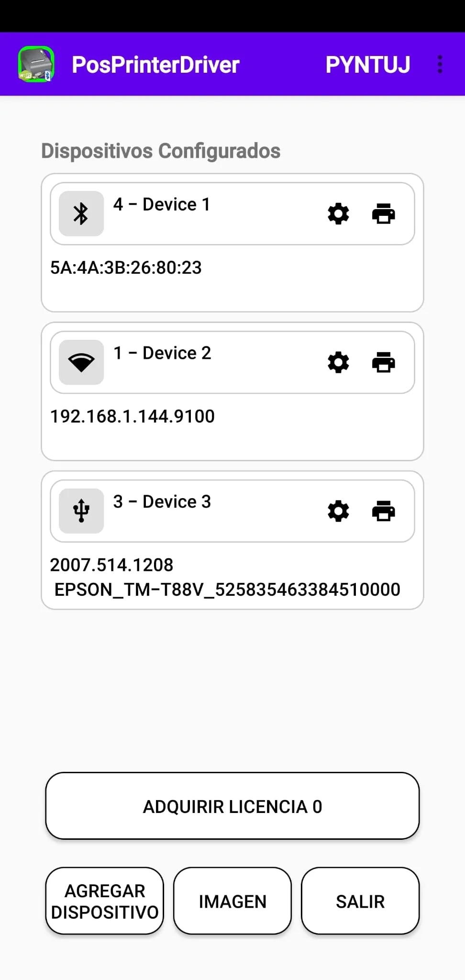Click the IMAGEN button

click(232, 901)
